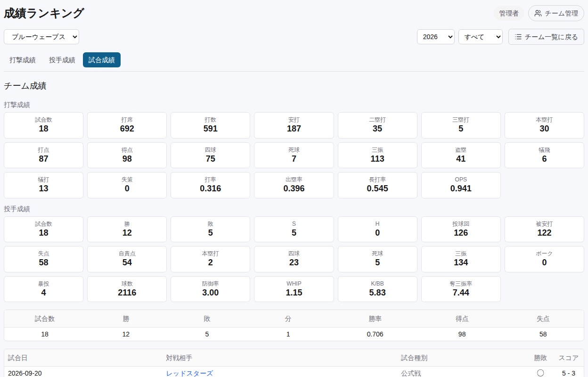Screen dimensions: 588x377
Task: Open the 2026 year dropdown
Action: point(436,37)
